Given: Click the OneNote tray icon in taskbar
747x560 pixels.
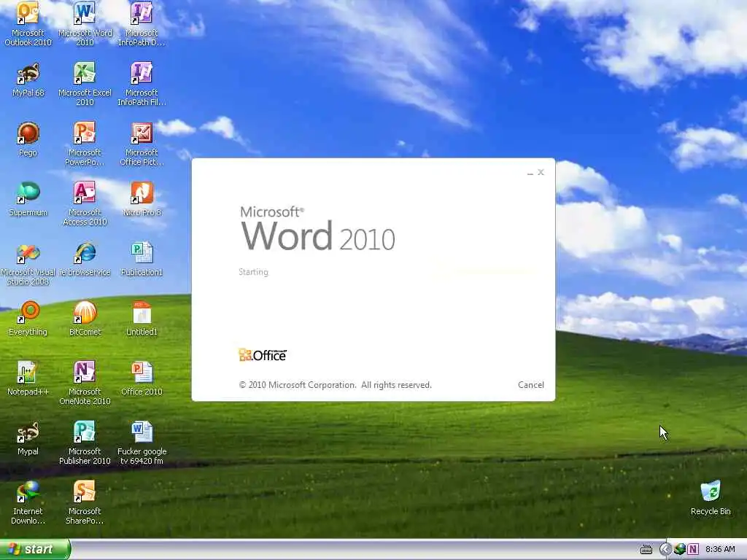Looking at the screenshot, I should [693, 550].
